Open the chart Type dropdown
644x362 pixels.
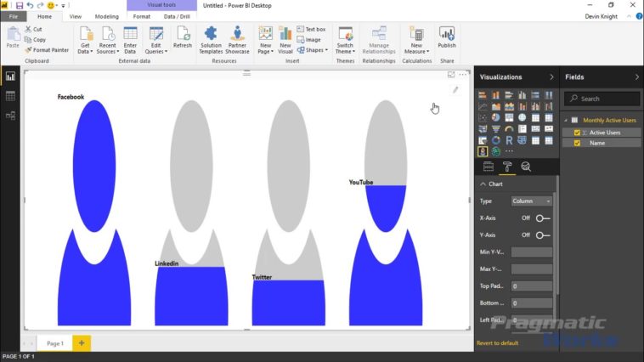(x=532, y=201)
